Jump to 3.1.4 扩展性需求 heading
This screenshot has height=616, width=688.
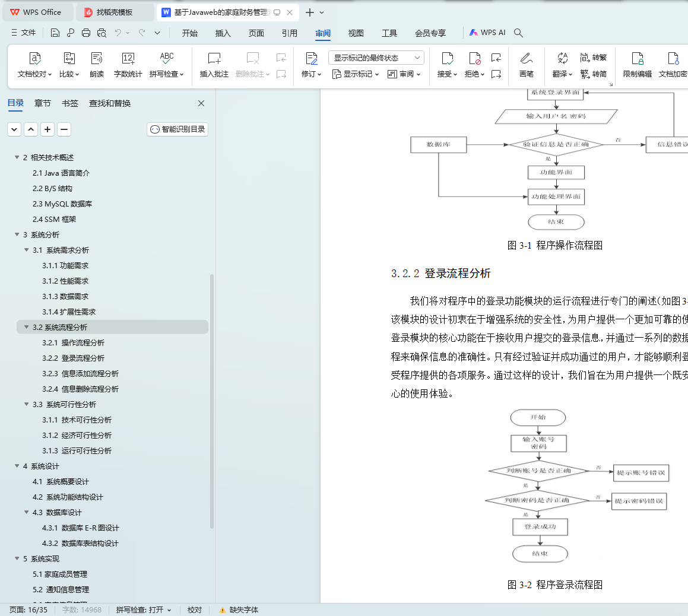click(69, 312)
